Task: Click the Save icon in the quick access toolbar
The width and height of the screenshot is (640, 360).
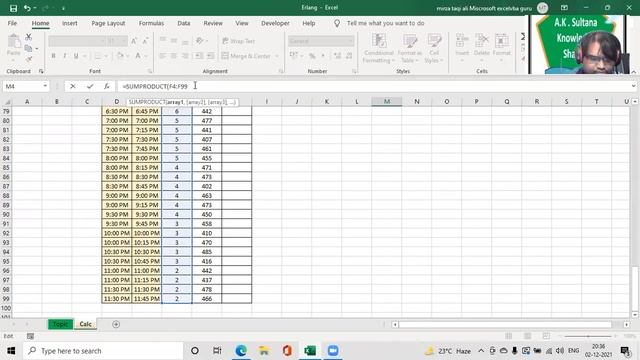Action: (13, 8)
